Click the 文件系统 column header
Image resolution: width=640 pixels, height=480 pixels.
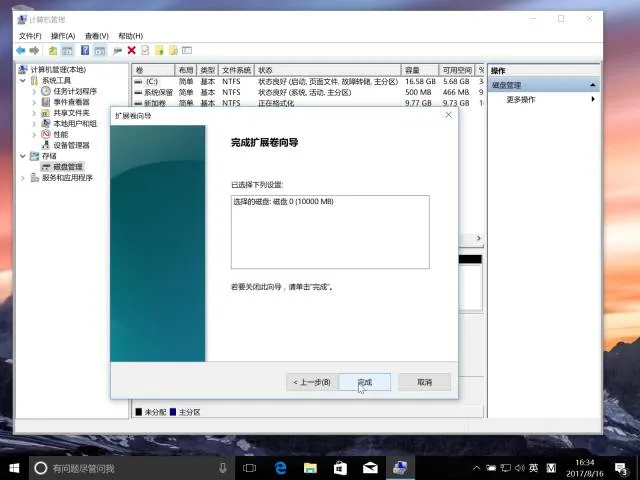(236, 70)
